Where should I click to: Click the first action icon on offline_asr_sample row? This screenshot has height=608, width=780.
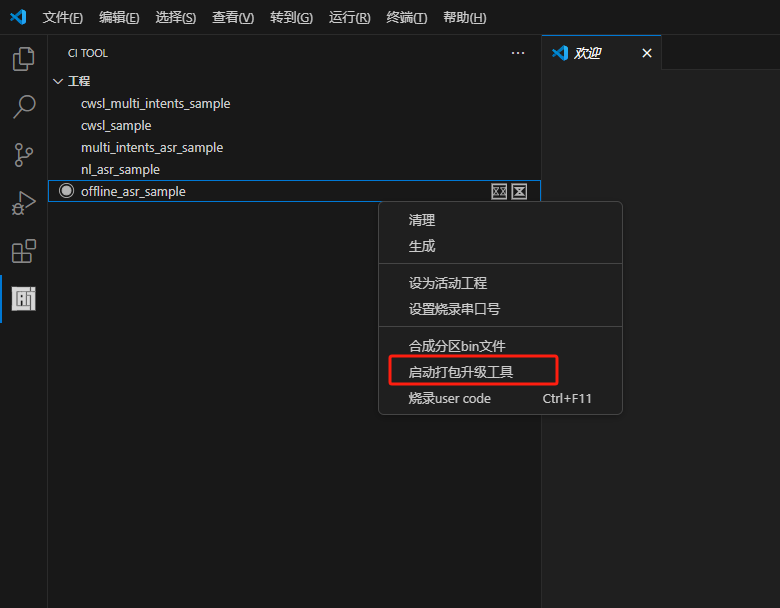coord(499,191)
